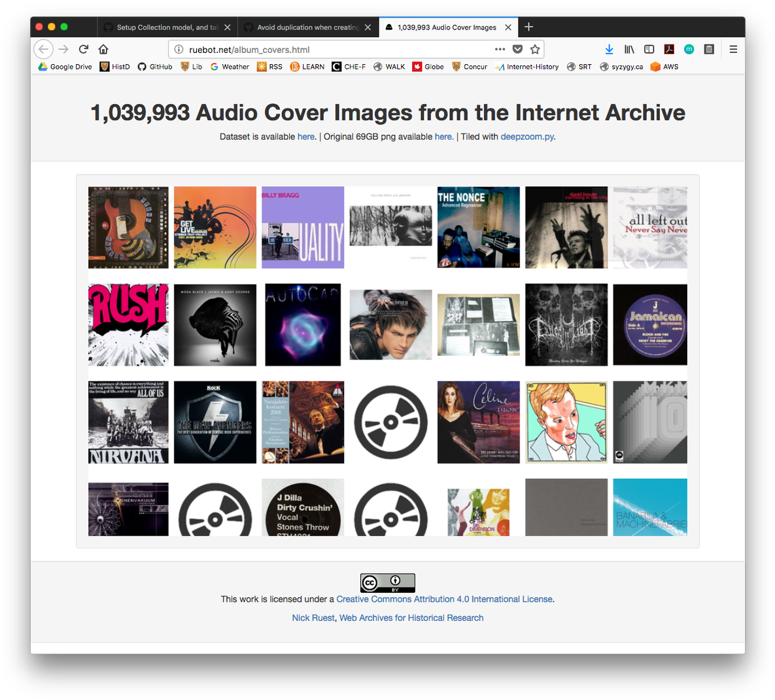Screen dimensions: 775x700
Task: Open the deepzoom.py link
Action: [x=527, y=136]
